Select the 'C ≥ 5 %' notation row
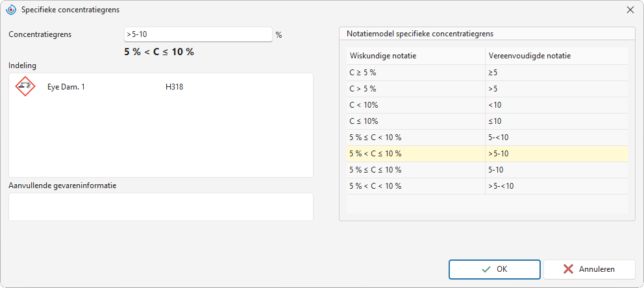Viewport: 644px width, 288px height. (487, 73)
